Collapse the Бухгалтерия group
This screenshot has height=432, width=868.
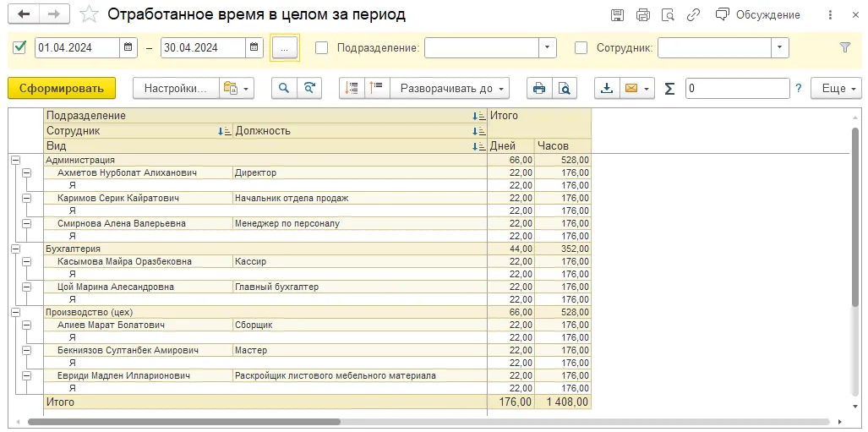tap(15, 249)
